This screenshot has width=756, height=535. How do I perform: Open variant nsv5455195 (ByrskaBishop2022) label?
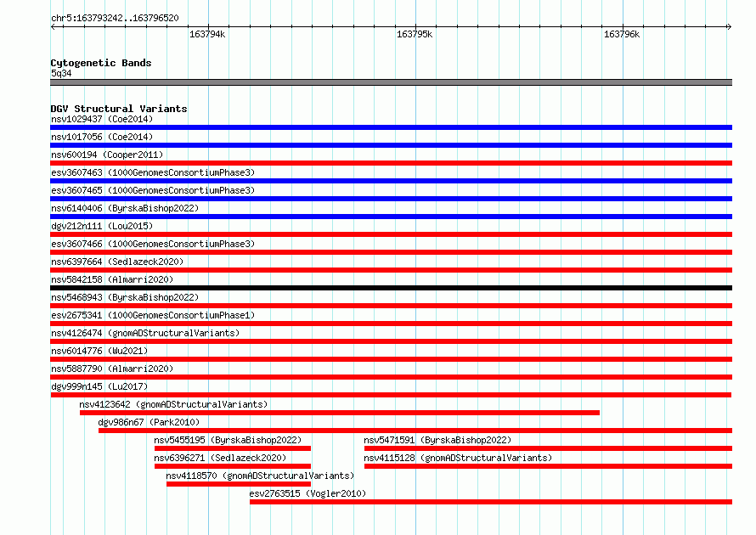[228, 440]
